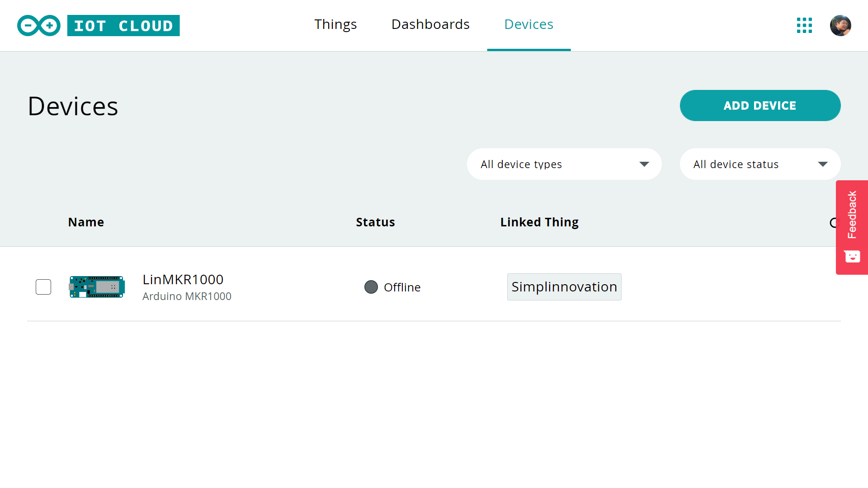
Task: Open the Simplinnovation linked thing
Action: (x=564, y=287)
